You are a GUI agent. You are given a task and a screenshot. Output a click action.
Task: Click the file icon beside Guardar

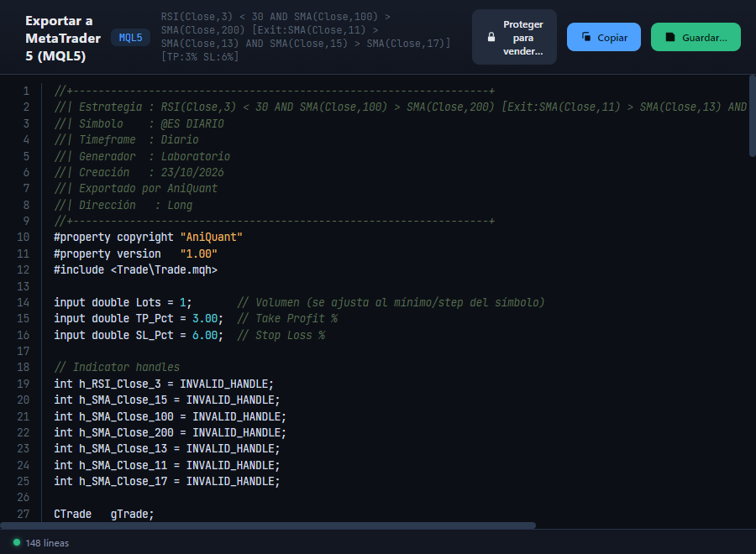(670, 37)
